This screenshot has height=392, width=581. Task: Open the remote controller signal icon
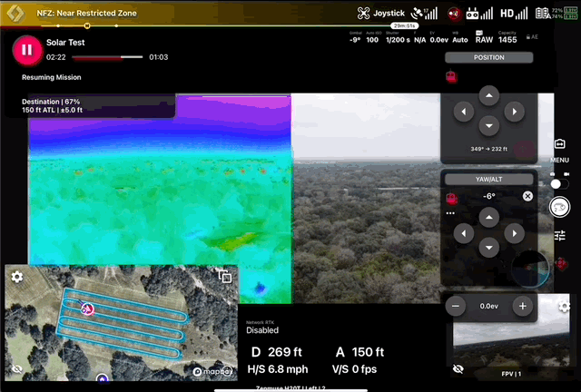[479, 14]
